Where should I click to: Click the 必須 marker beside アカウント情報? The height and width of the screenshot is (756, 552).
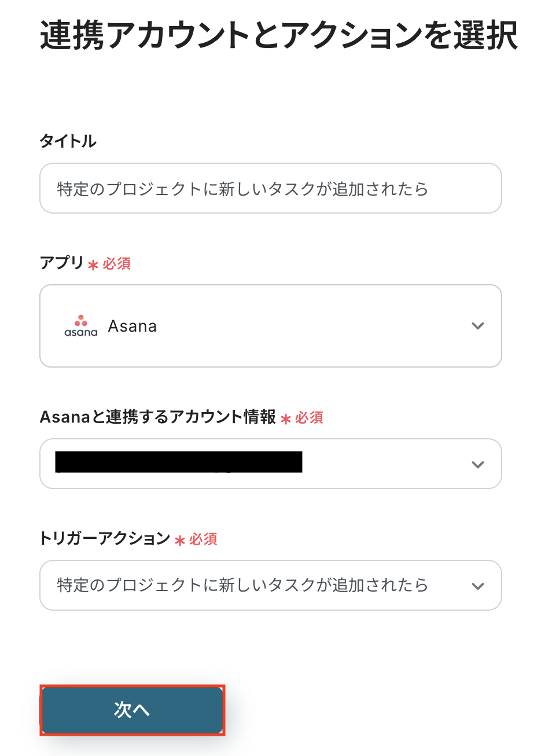(310, 418)
